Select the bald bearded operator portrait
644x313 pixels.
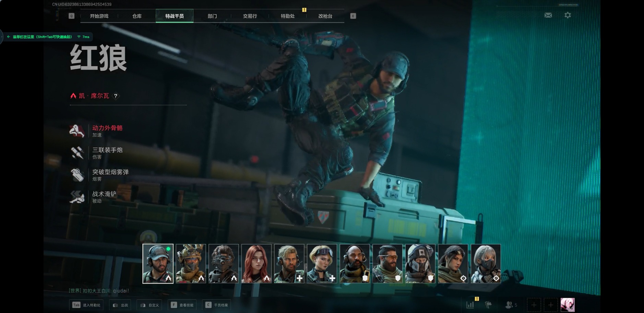point(355,264)
